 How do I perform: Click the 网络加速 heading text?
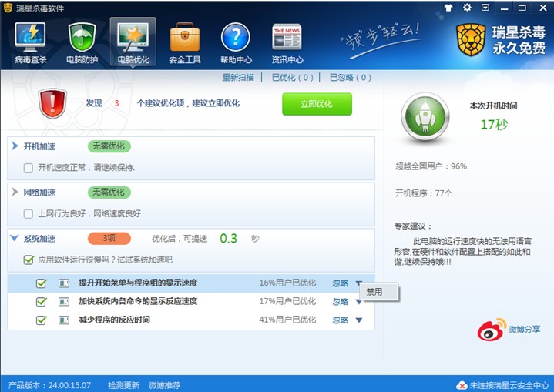[39, 193]
